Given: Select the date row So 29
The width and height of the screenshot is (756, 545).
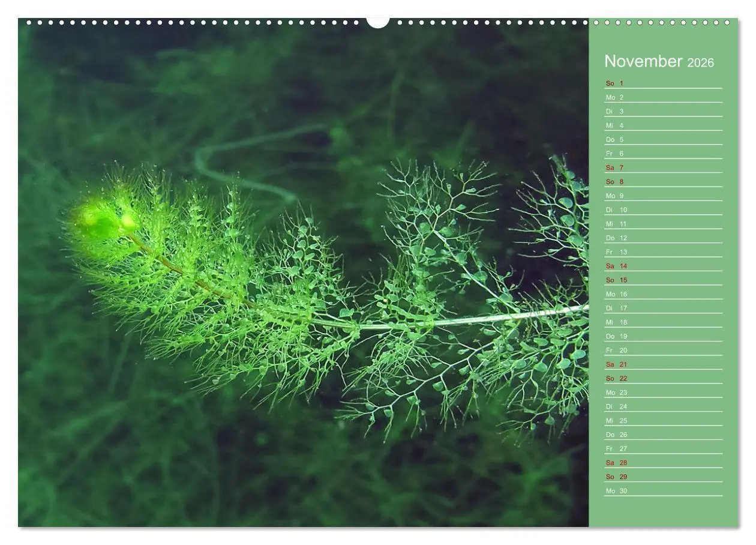Looking at the screenshot, I should click(663, 477).
